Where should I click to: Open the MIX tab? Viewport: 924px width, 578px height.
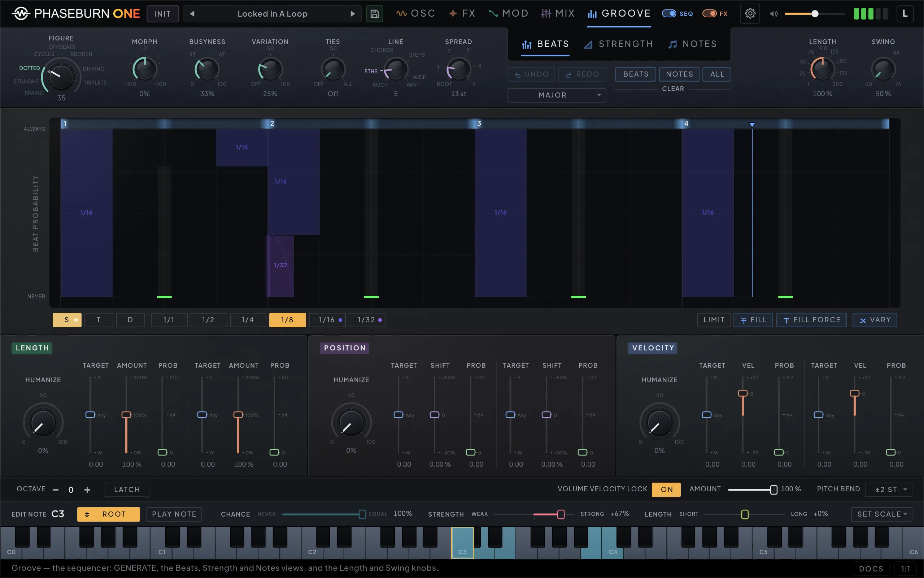pos(557,13)
